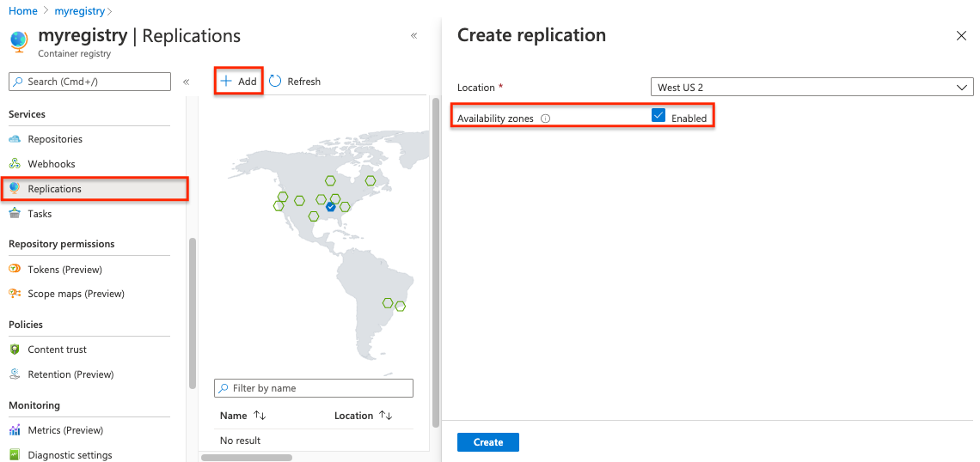The height and width of the screenshot is (462, 980).
Task: Add a new replication
Action: [238, 82]
